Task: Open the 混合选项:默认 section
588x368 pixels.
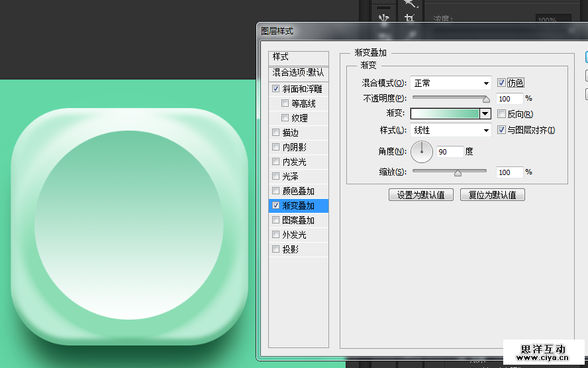Action: [x=298, y=72]
